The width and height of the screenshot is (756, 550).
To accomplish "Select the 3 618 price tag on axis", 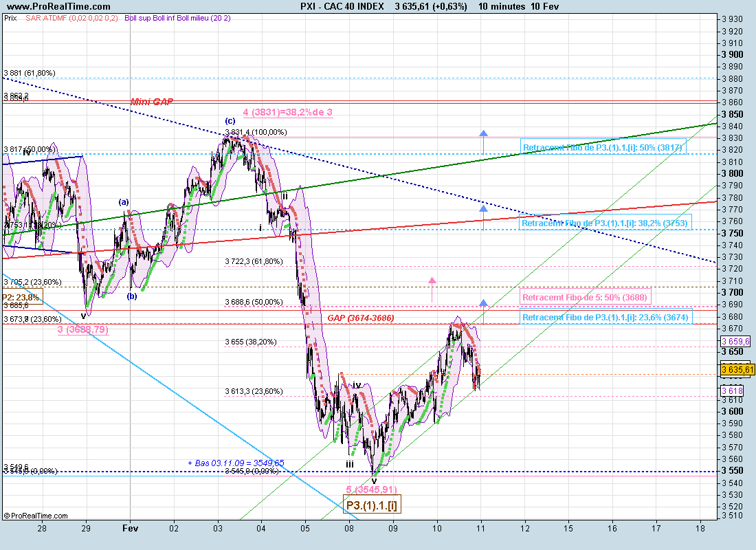I will pyautogui.click(x=732, y=390).
